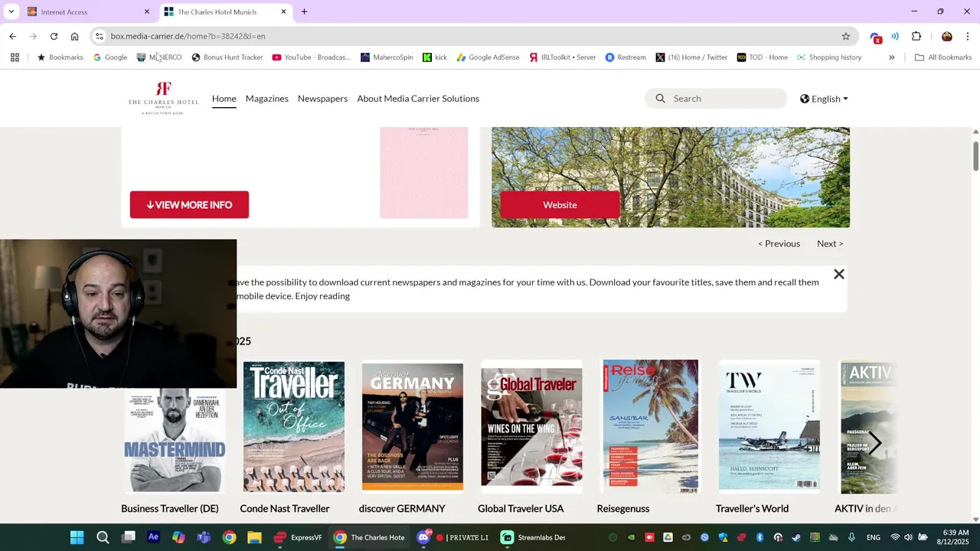980x551 pixels.
Task: Open File Explorer from the taskbar
Action: coord(254,537)
